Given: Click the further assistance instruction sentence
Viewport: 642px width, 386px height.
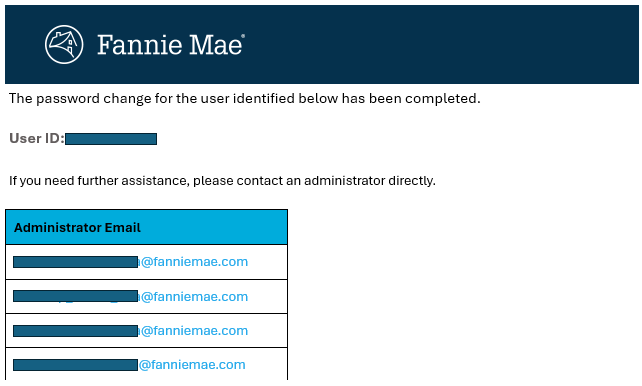Looking at the screenshot, I should (222, 181).
